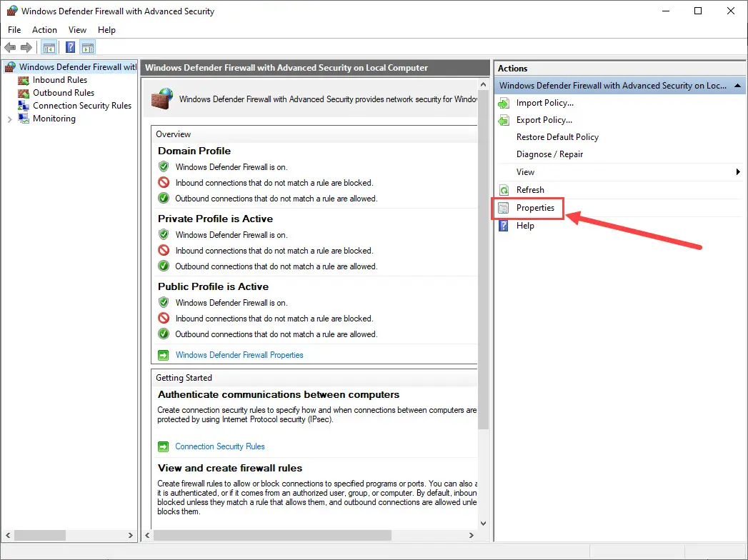Image resolution: width=748 pixels, height=560 pixels.
Task: Click Import Policy... action
Action: (545, 103)
